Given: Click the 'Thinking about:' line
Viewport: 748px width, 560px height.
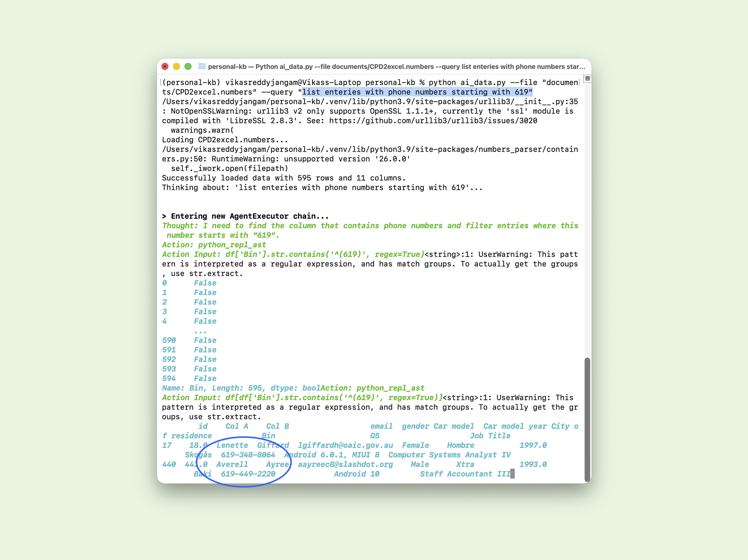Looking at the screenshot, I should (x=322, y=187).
